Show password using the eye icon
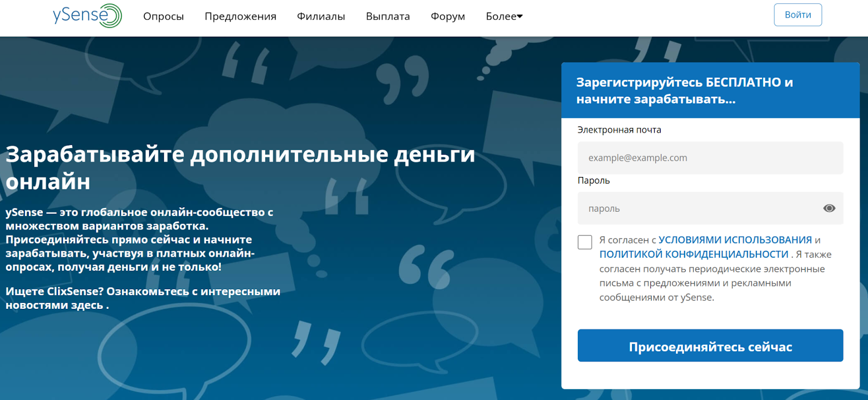 (829, 208)
